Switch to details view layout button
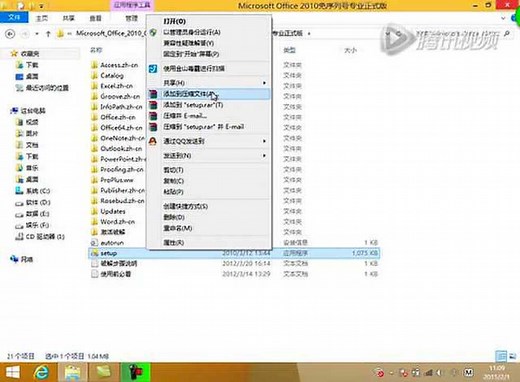The width and height of the screenshot is (520, 382). point(501,356)
